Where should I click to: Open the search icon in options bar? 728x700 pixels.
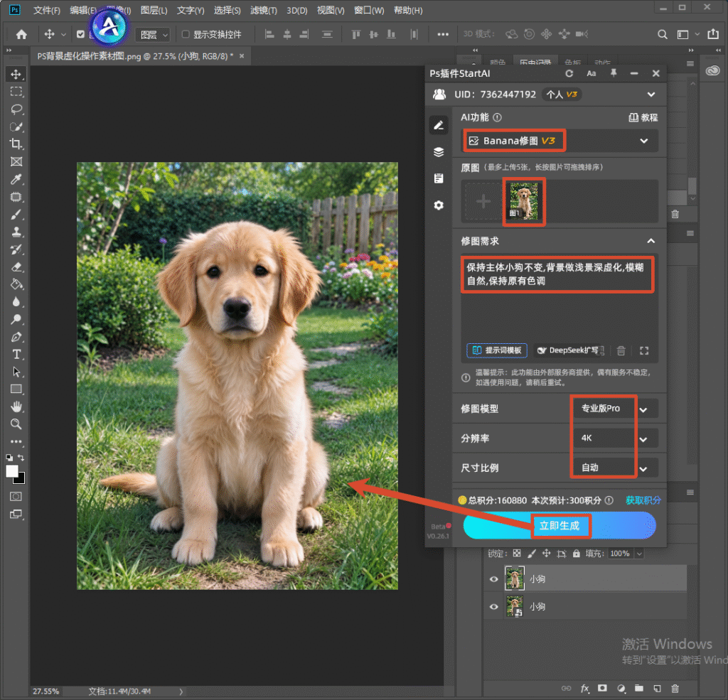point(663,34)
